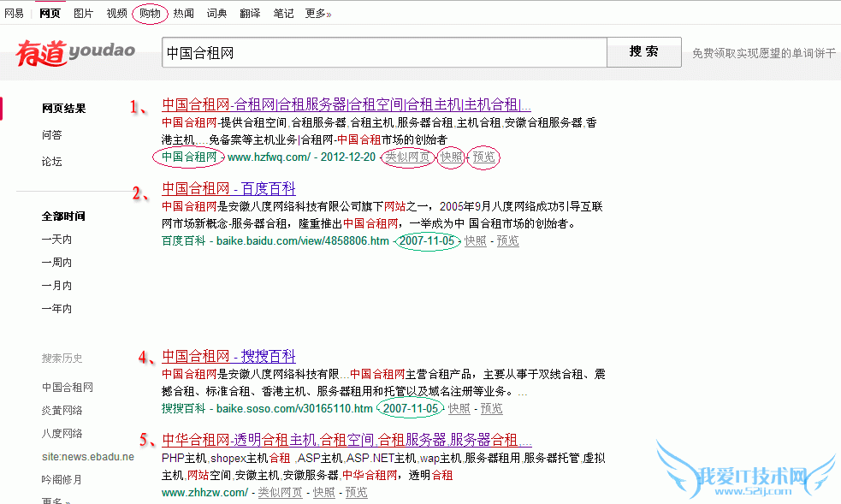This screenshot has height=504, width=841.
Task: Open 预览 for 百度百科 result
Action: (x=507, y=240)
